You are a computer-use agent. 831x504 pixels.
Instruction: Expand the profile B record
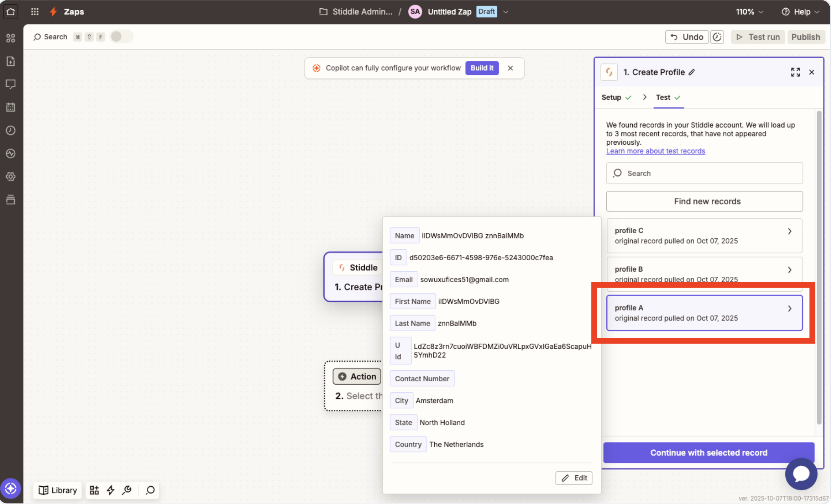pos(789,270)
